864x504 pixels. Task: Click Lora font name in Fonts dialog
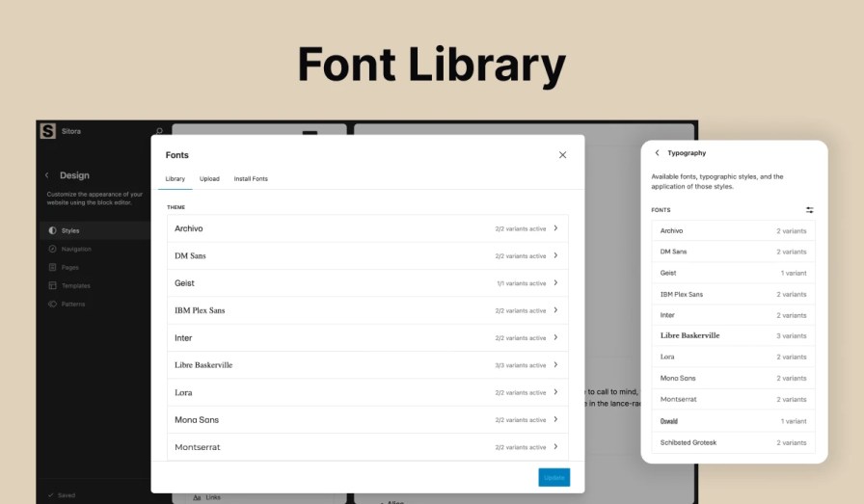[183, 393]
